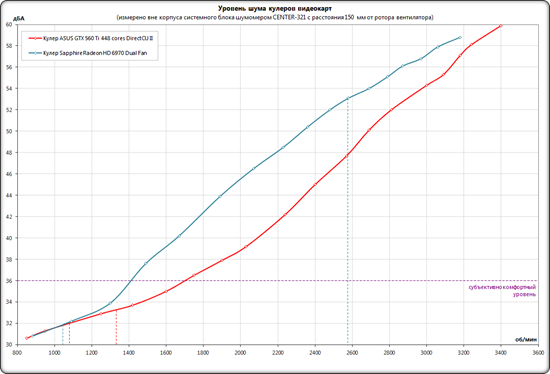550x374 pixels.
Task: Click the "40" vertical axis label
Action: click(9, 238)
